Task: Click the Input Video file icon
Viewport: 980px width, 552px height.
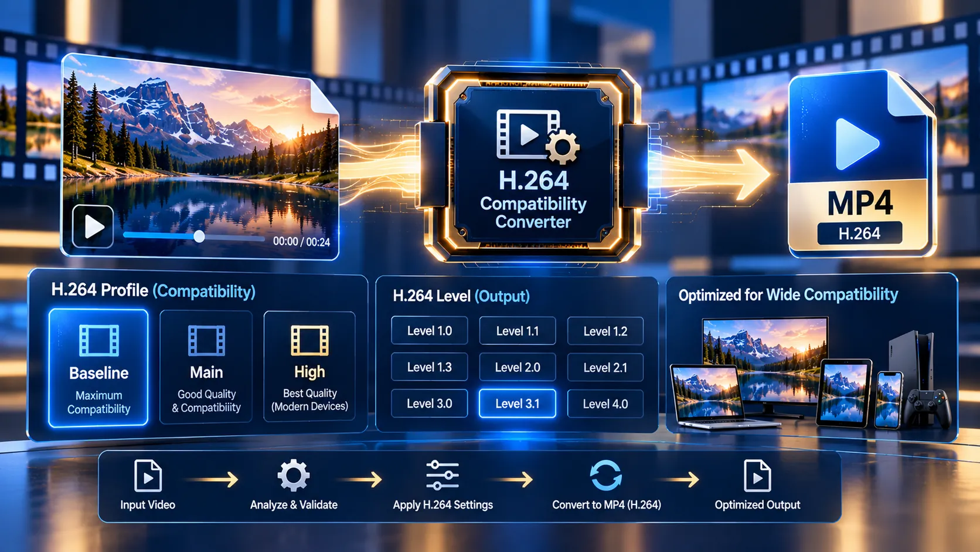Action: [x=148, y=476]
